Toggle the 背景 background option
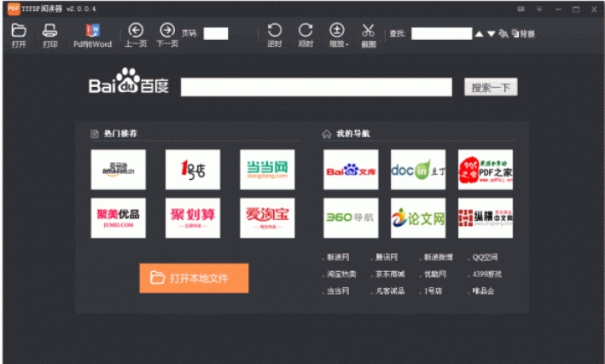 523,34
